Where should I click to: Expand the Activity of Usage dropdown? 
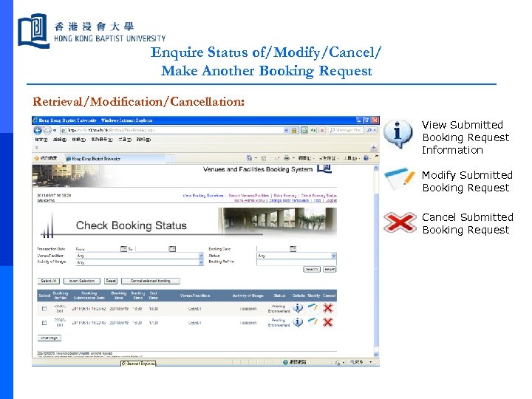tap(201, 262)
